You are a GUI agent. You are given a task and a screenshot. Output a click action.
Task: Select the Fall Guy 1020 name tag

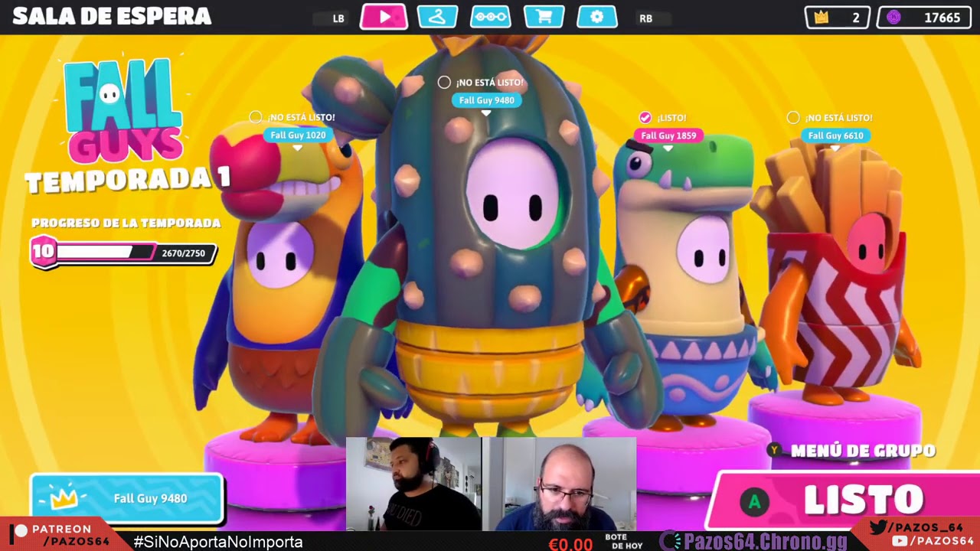tap(298, 135)
